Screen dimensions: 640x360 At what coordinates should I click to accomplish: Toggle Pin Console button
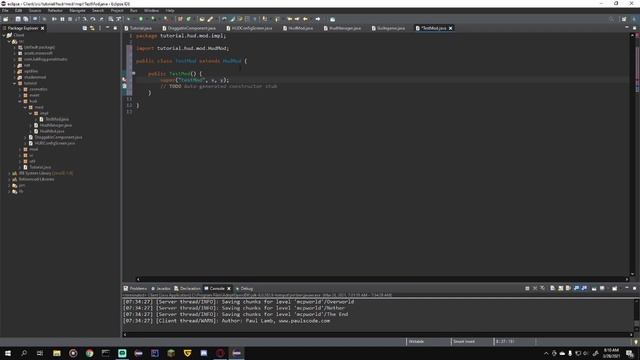pyautogui.click(x=594, y=288)
